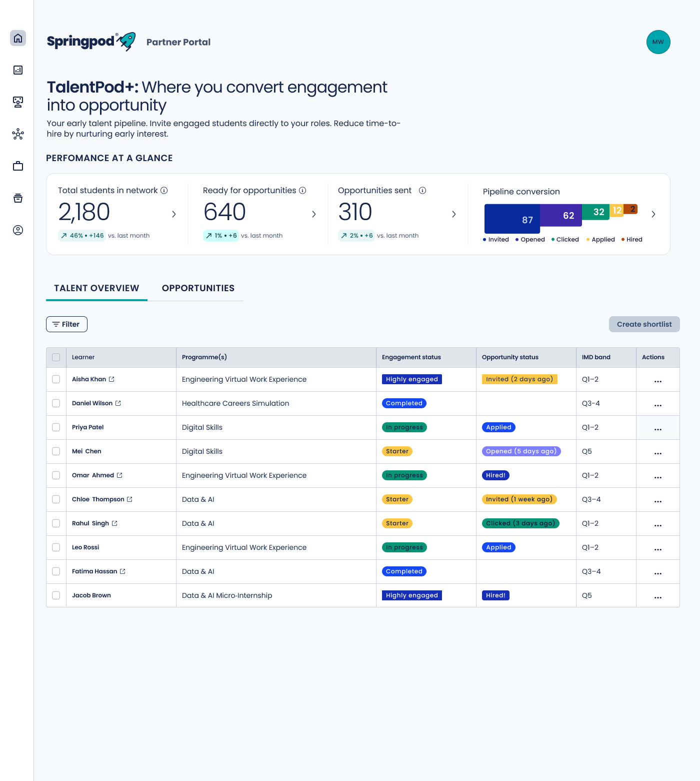Click Rahul Singh's Clicked (3 days ago) badge

click(520, 523)
